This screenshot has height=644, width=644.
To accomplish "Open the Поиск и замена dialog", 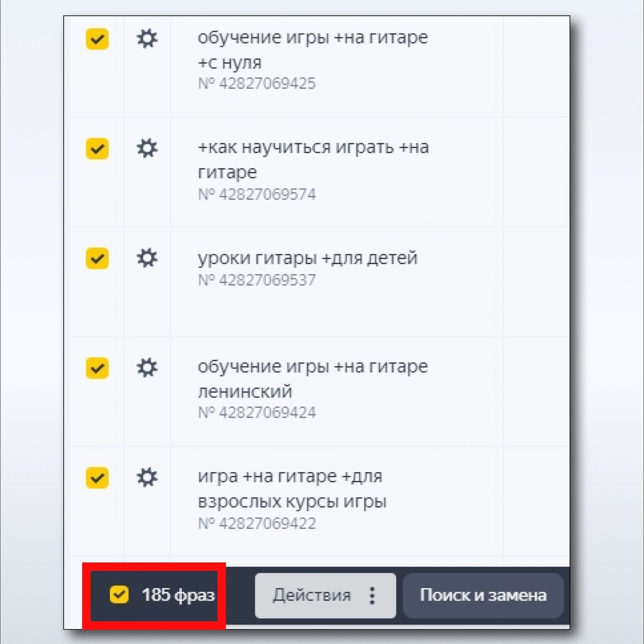I will click(x=483, y=596).
